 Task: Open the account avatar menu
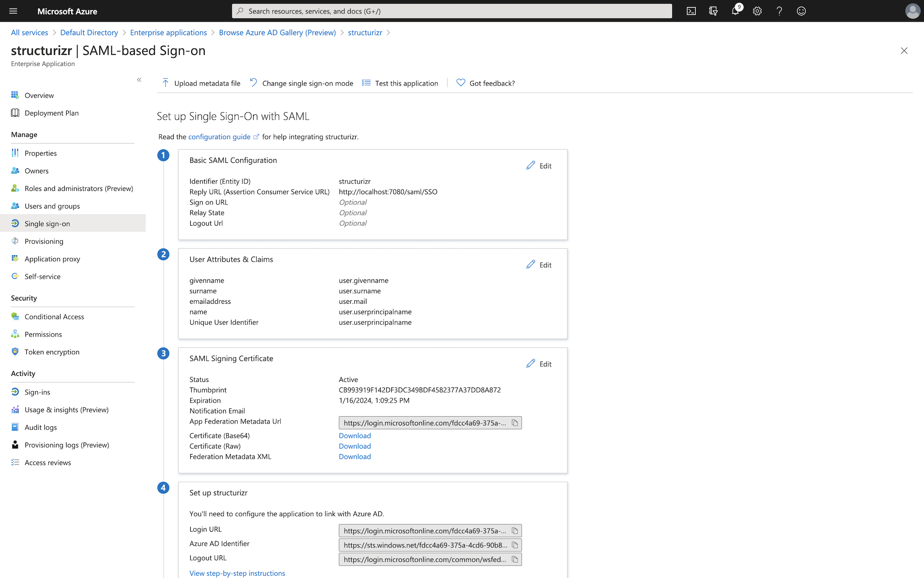[x=912, y=11]
